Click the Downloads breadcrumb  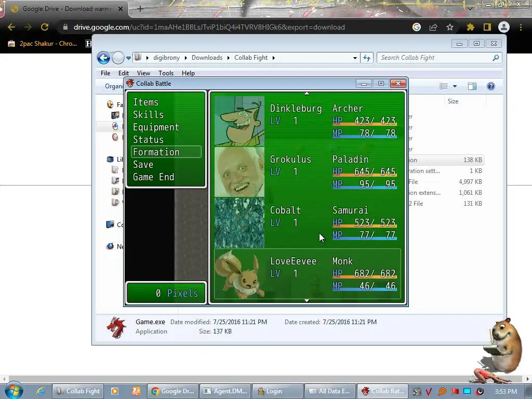pyautogui.click(x=207, y=58)
